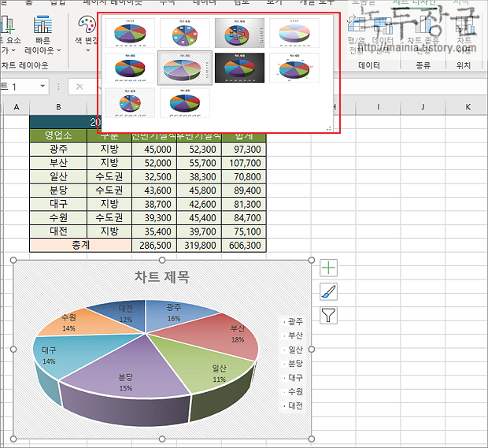
Task: Click the 광주 legend entry
Action: pyautogui.click(x=293, y=321)
